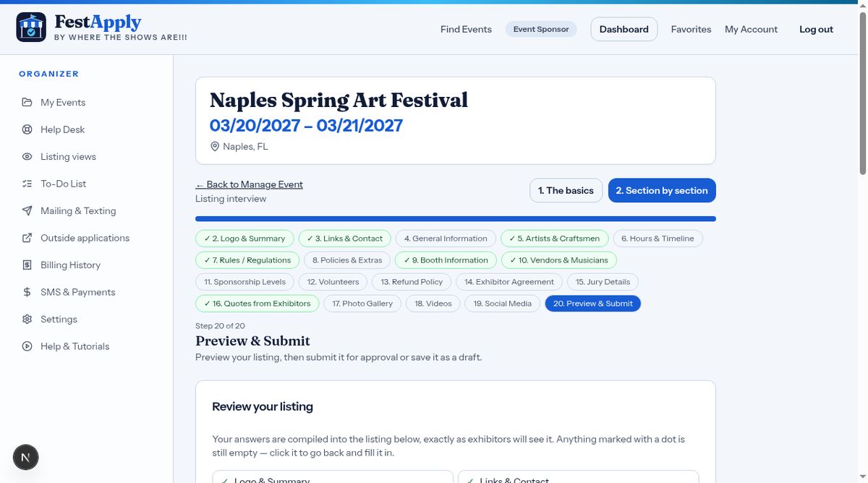This screenshot has width=868, height=483.
Task: Jump to step 14. Exhibitor Agreement
Action: click(x=509, y=282)
